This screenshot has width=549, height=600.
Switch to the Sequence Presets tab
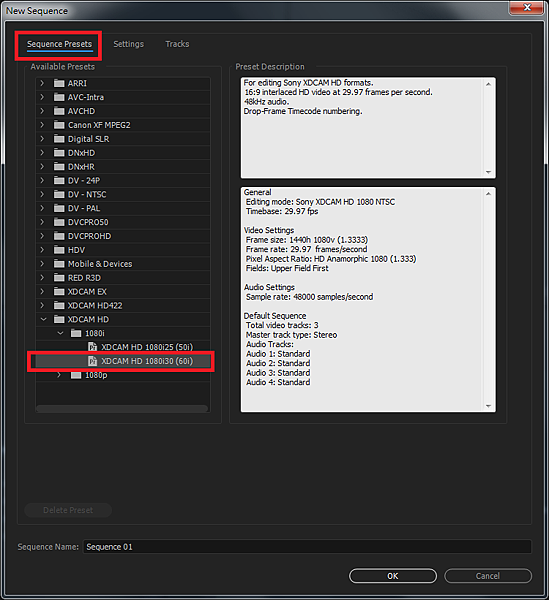pyautogui.click(x=59, y=44)
